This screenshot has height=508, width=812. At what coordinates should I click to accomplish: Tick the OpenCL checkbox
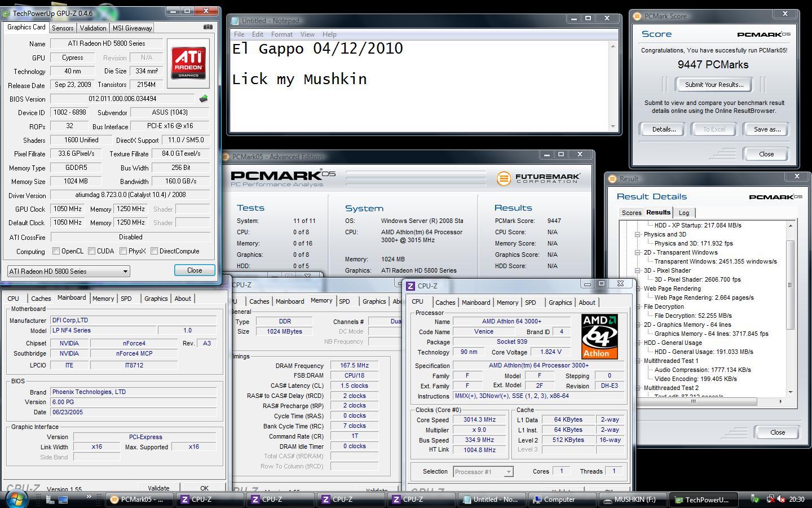tap(56, 251)
